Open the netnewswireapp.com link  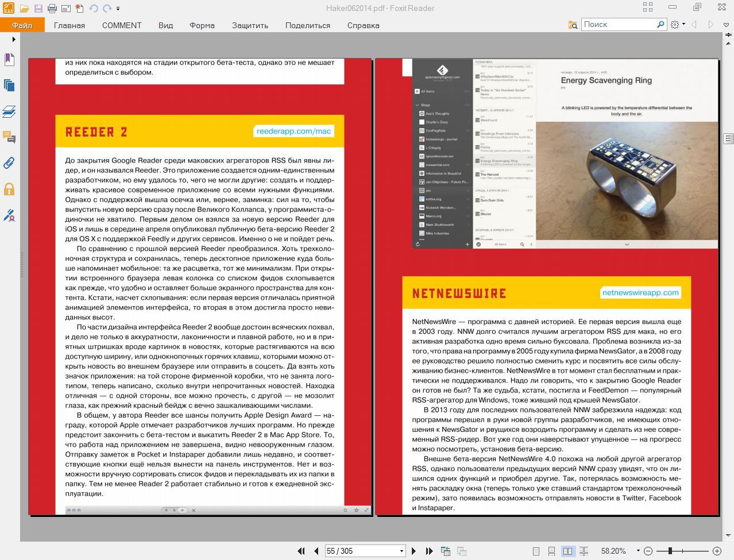[640, 293]
